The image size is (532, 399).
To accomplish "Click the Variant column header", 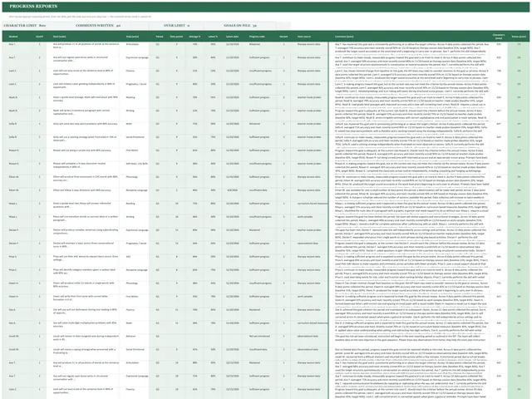I will click(x=283, y=37).
